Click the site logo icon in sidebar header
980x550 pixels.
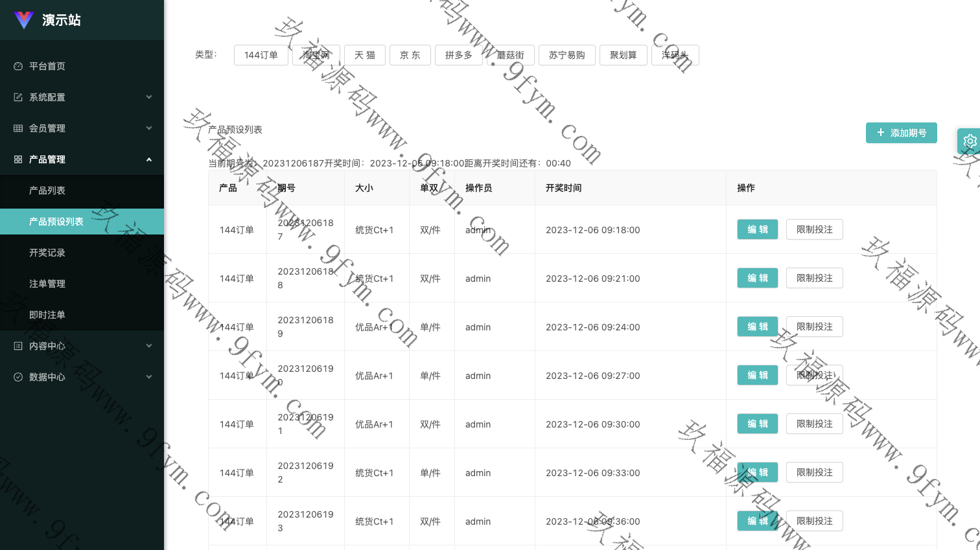24,20
